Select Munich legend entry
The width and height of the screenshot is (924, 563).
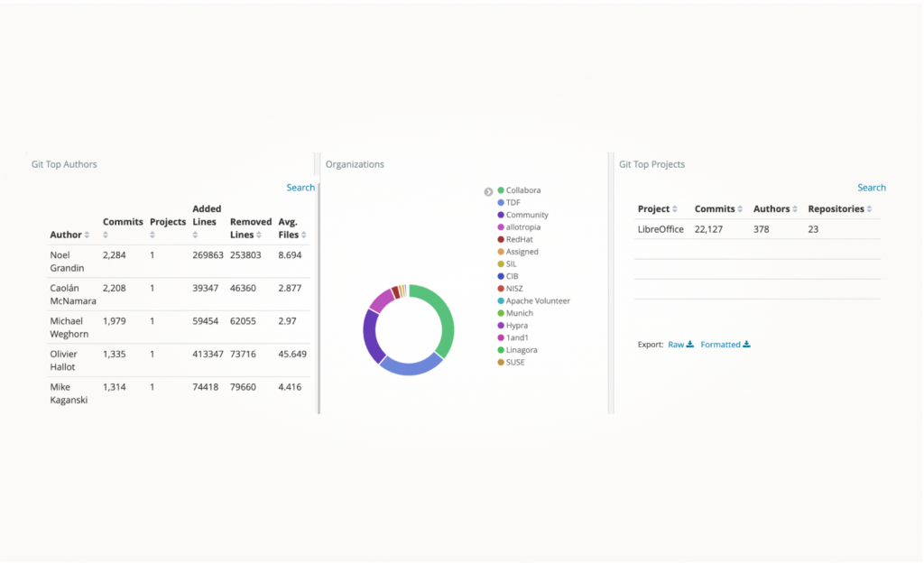pyautogui.click(x=515, y=313)
